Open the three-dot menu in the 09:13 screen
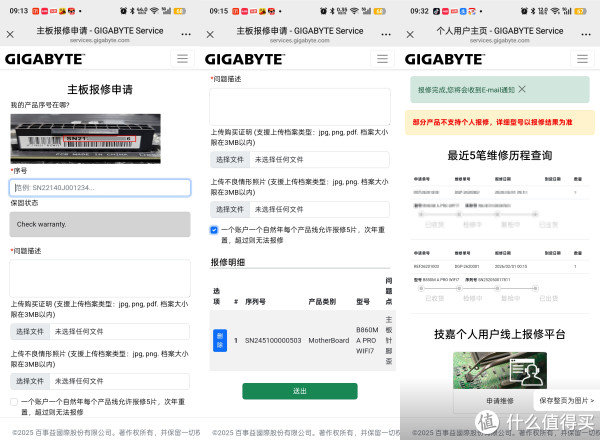This screenshot has width=600, height=440. pyautogui.click(x=186, y=34)
